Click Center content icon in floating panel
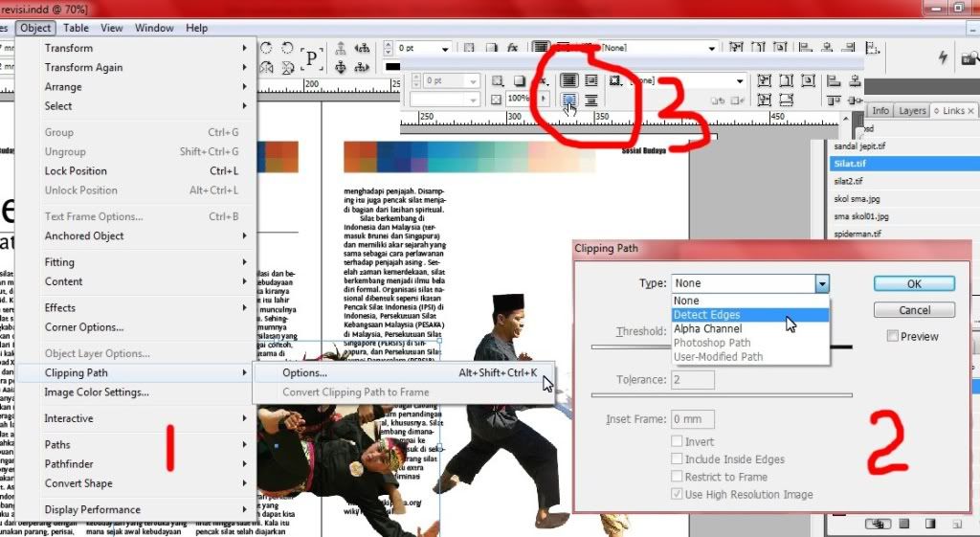Screen dimensions: 980x537 [808, 80]
